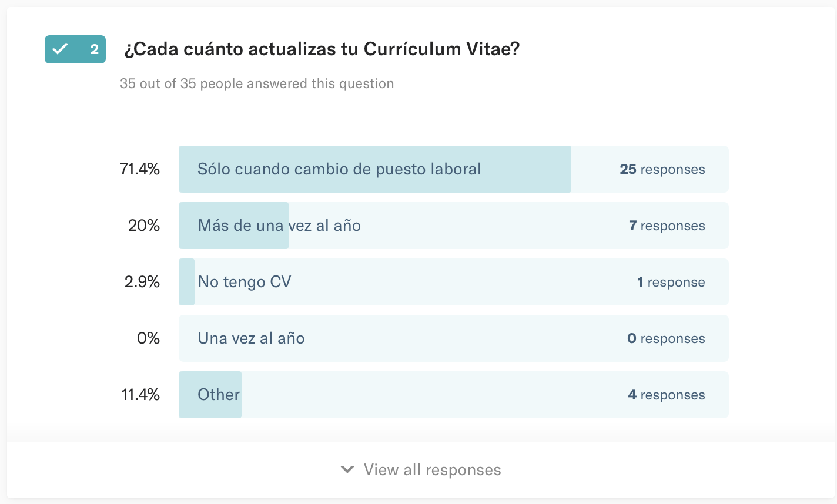Viewport: 837px width, 504px height.
Task: Click the No tengo CV answer row
Action: (454, 282)
